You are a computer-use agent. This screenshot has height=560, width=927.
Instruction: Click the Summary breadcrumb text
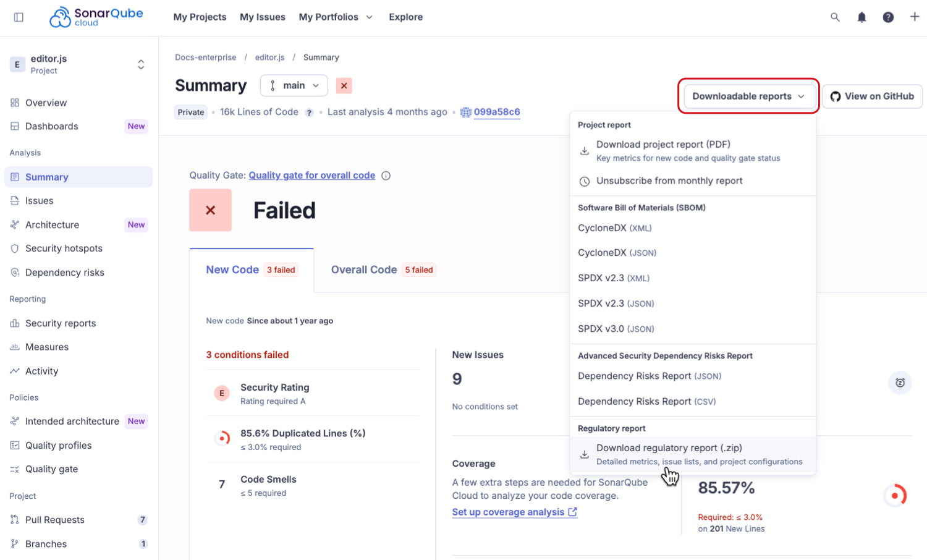coord(321,57)
